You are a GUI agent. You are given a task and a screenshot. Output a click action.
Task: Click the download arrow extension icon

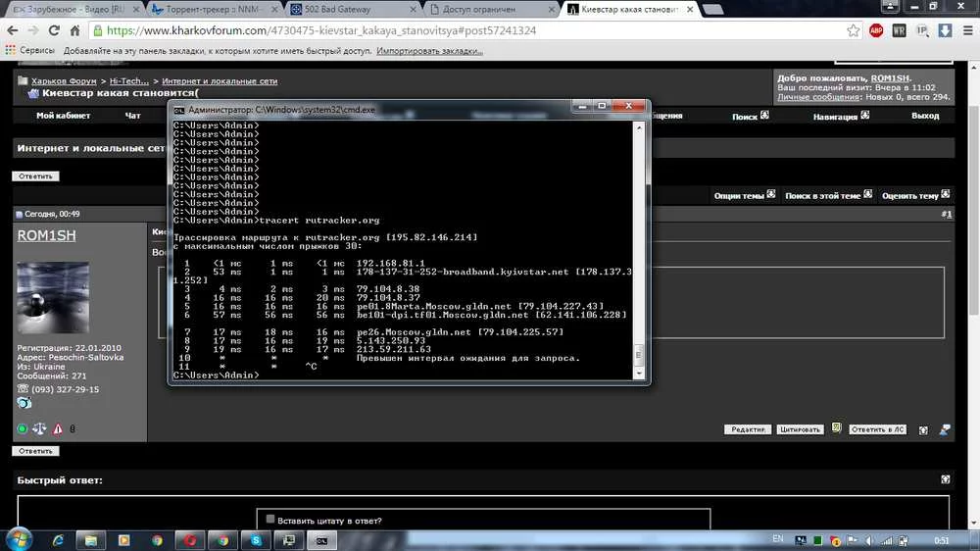(x=945, y=30)
